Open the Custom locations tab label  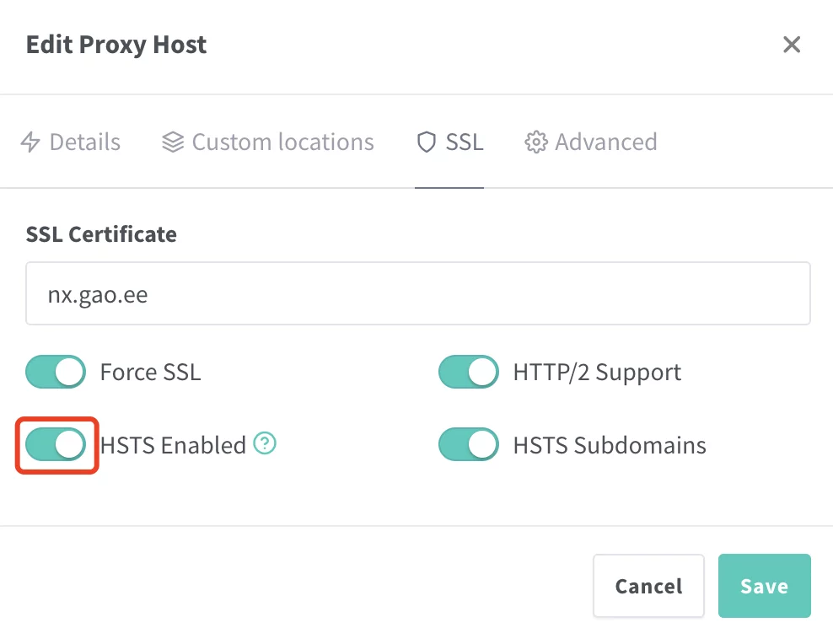pyautogui.click(x=282, y=142)
